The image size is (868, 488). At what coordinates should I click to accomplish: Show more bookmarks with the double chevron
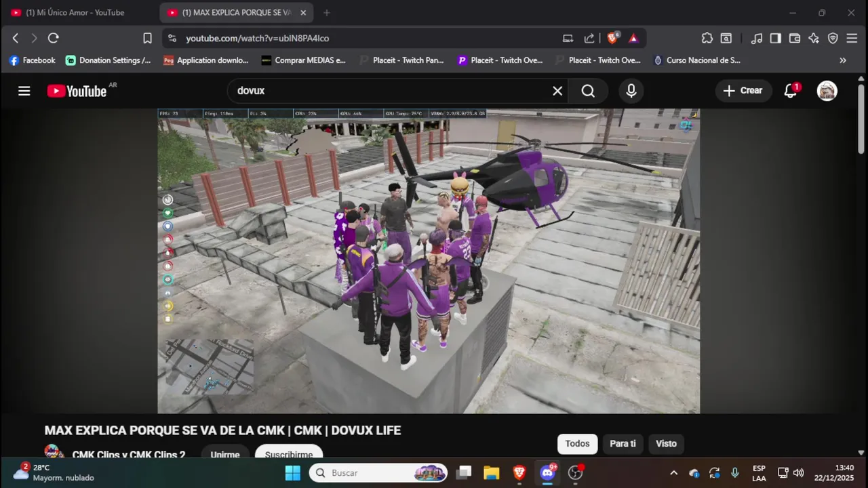pos(843,60)
